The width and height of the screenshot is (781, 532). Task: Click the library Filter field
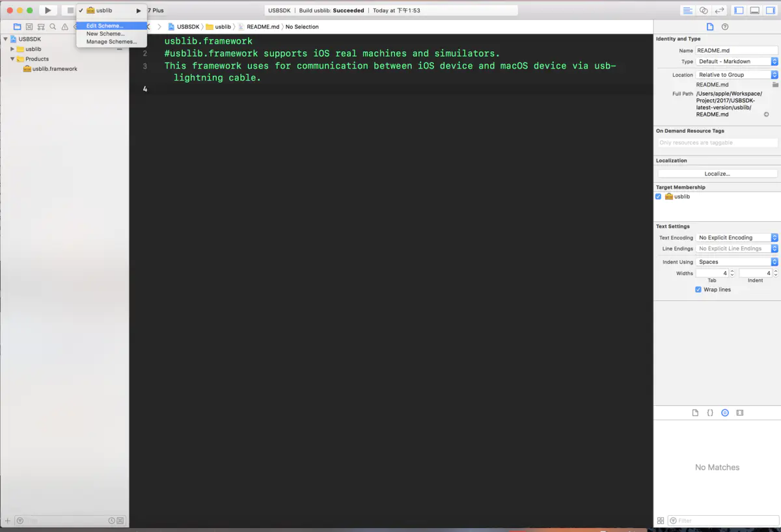[724, 521]
